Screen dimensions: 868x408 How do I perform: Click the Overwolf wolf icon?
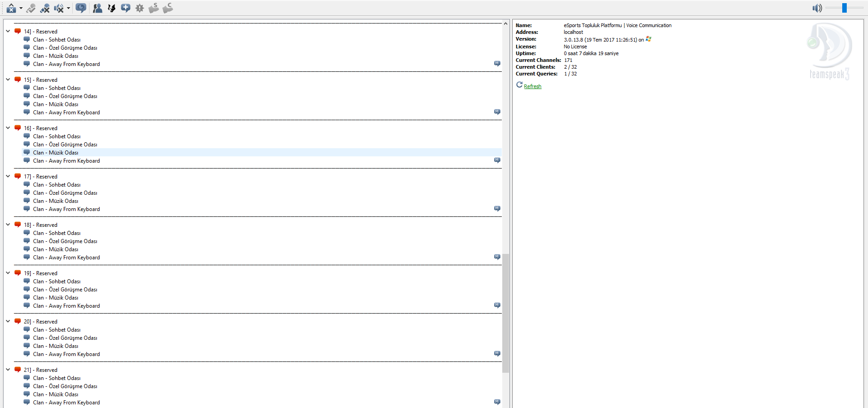[x=111, y=8]
